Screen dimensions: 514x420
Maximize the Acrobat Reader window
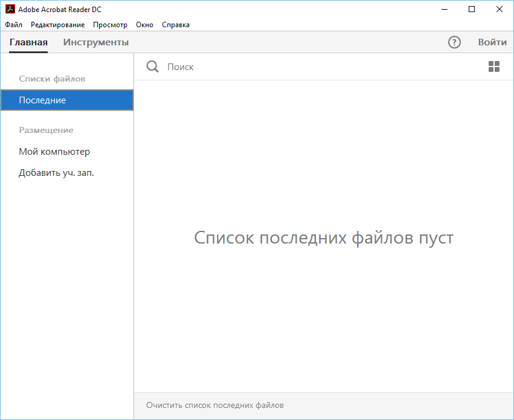pos(472,9)
